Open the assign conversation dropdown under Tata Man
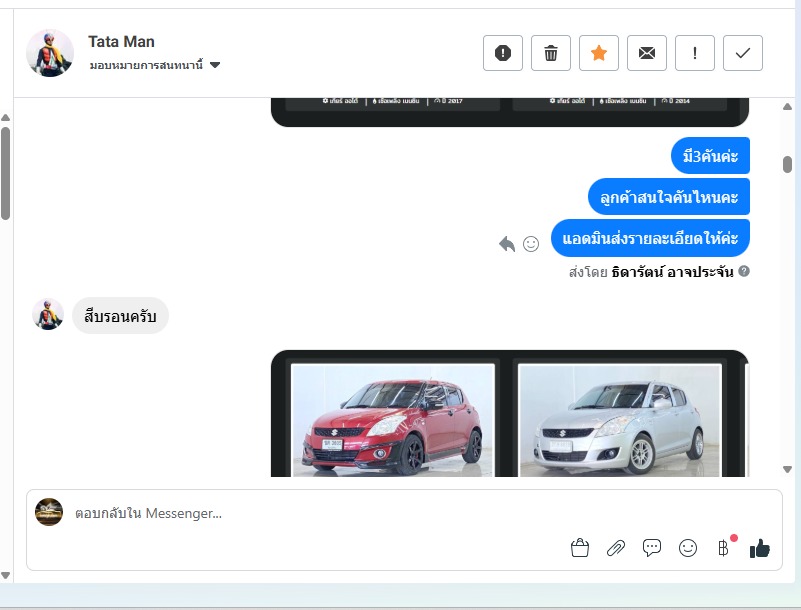Image resolution: width=801 pixels, height=610 pixels. point(154,65)
